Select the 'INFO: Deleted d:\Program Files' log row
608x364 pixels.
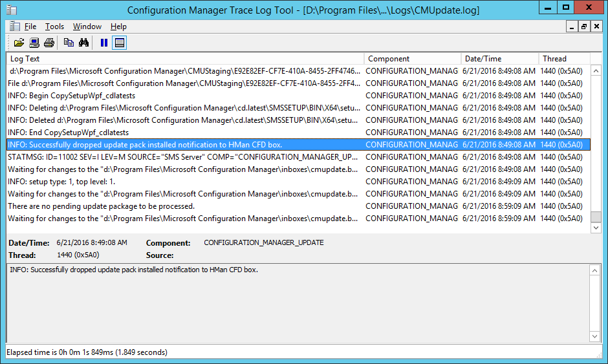point(299,120)
